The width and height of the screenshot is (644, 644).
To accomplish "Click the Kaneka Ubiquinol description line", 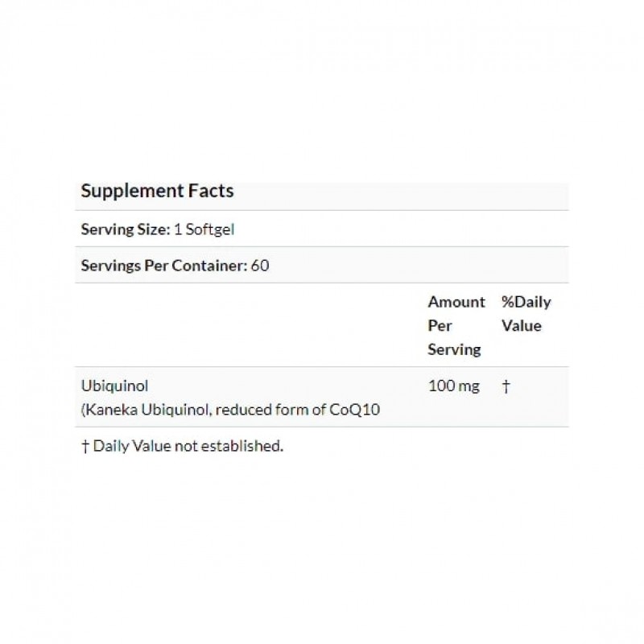I will (230, 410).
